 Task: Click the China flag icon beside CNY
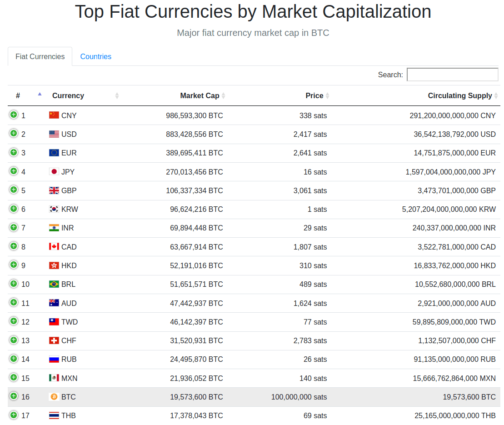tap(54, 115)
